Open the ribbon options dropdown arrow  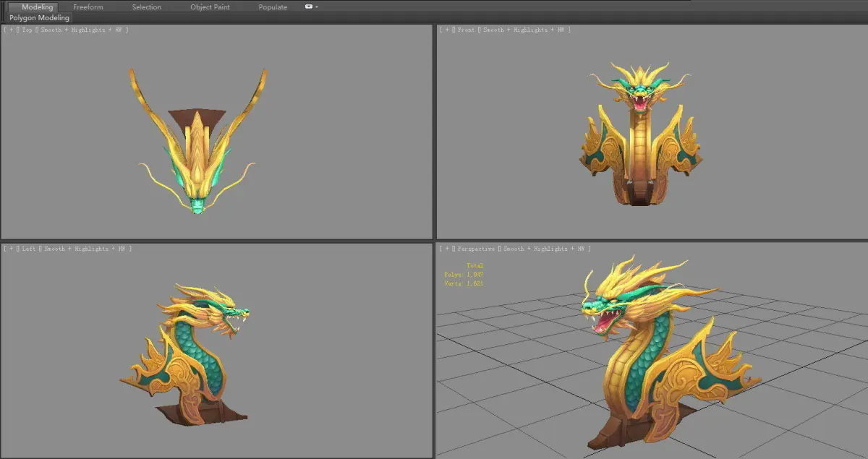pos(317,7)
